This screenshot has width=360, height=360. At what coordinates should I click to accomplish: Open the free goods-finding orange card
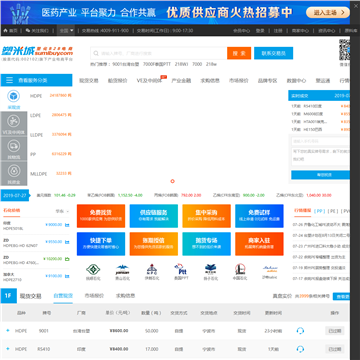coord(101,216)
